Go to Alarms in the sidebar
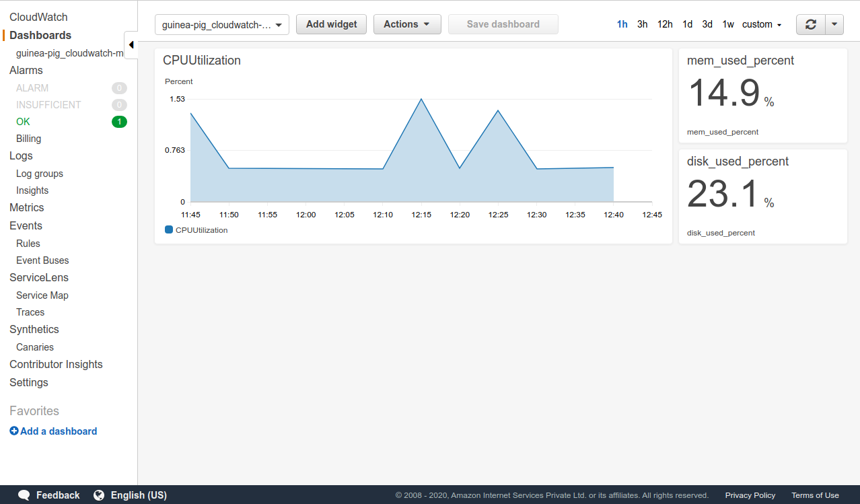860x504 pixels. pyautogui.click(x=26, y=70)
